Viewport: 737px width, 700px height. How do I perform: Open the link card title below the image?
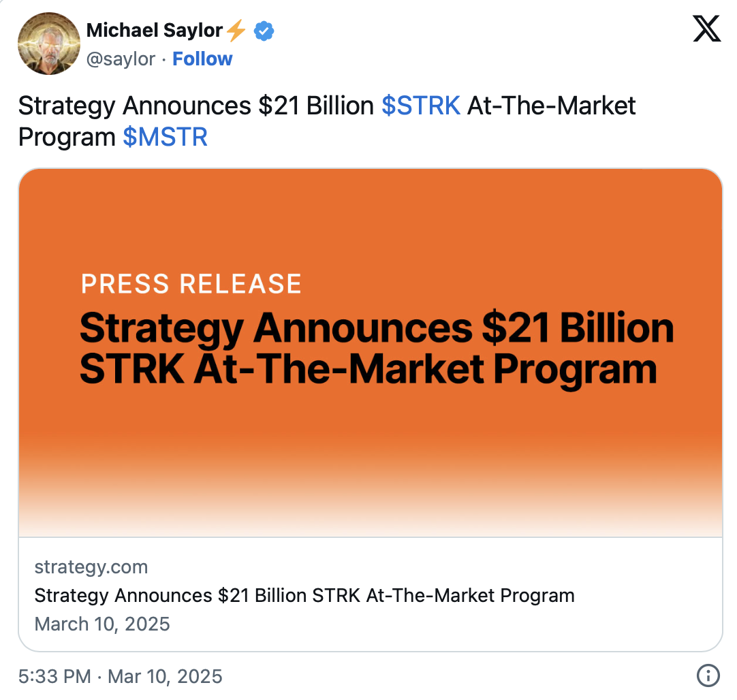coord(304,596)
